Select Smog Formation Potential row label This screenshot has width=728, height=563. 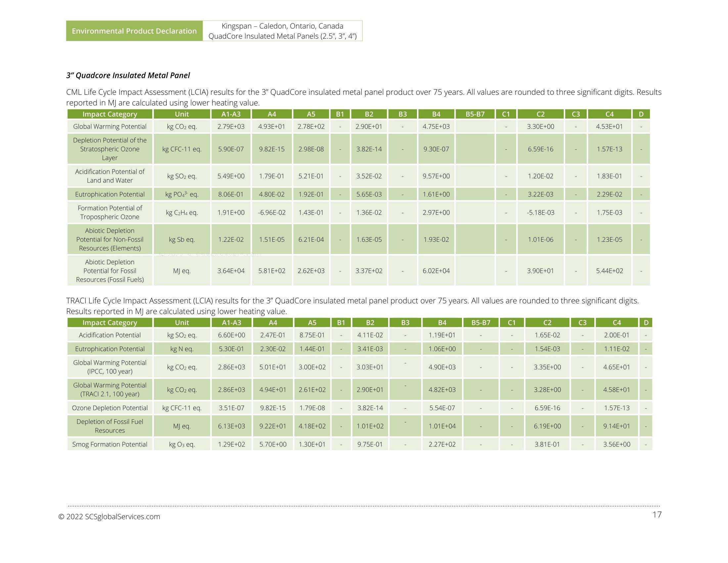coord(110,444)
